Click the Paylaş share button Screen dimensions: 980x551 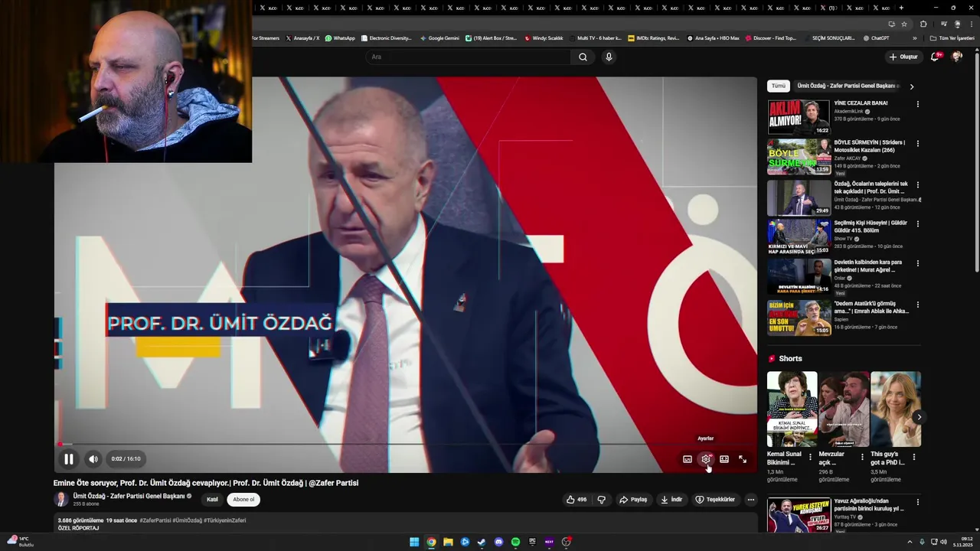[x=633, y=500]
